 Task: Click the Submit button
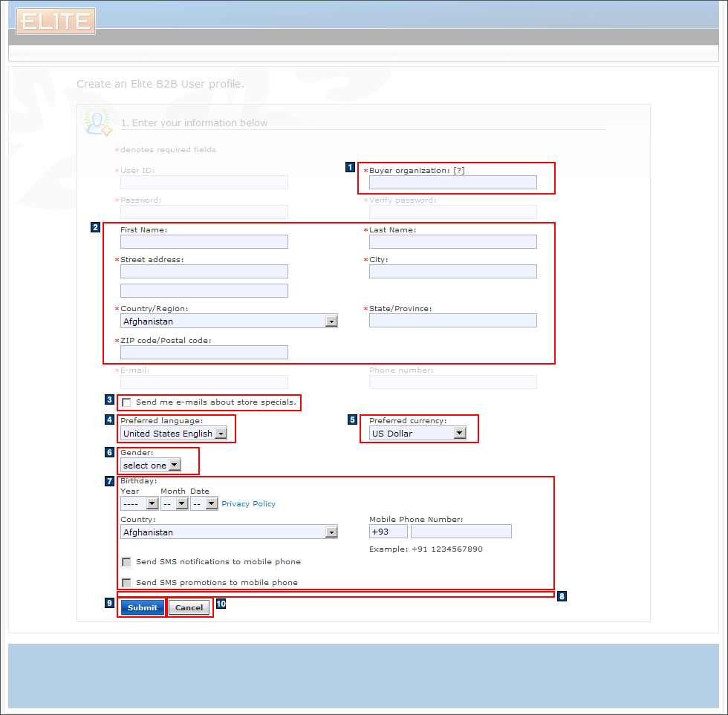click(x=141, y=607)
